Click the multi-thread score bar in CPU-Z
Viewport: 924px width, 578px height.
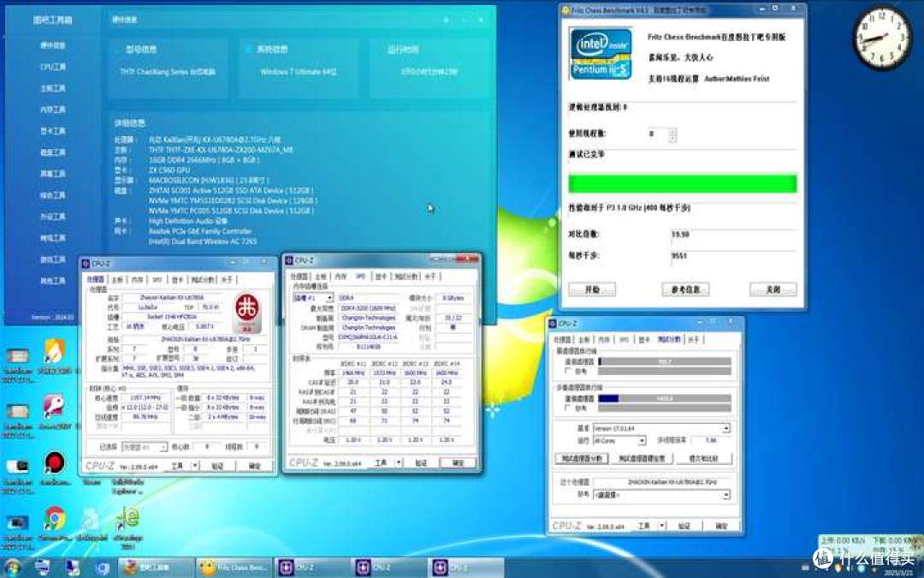(x=665, y=399)
